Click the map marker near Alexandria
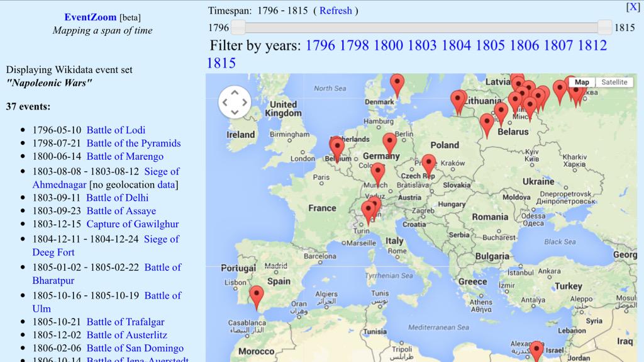Screen dimensions: 644x362 536,351
